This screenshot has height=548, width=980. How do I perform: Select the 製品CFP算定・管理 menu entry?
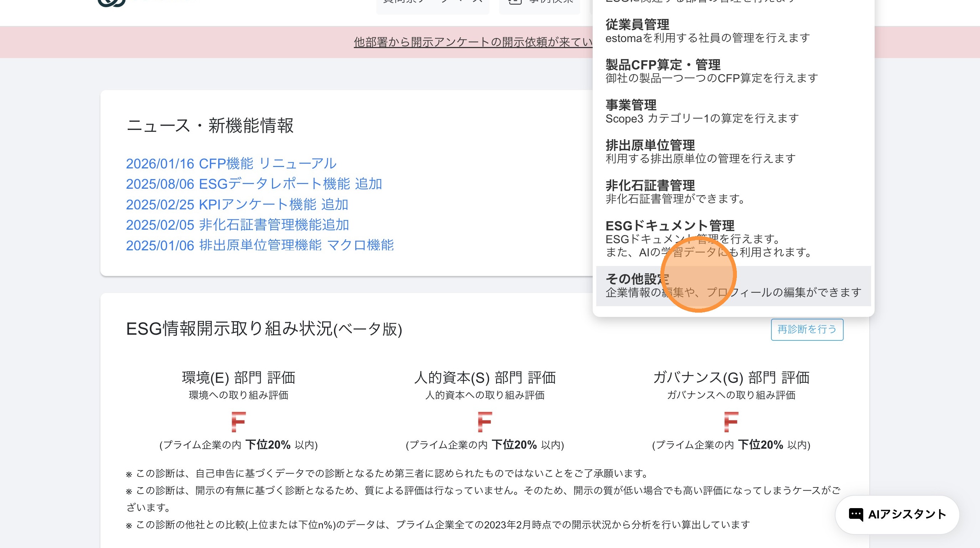[x=733, y=71]
